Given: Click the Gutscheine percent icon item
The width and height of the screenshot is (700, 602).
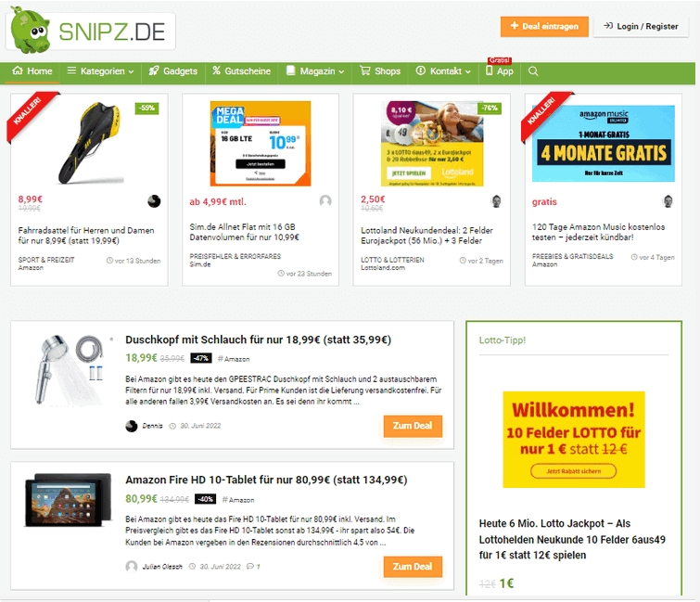Looking at the screenshot, I should [241, 71].
